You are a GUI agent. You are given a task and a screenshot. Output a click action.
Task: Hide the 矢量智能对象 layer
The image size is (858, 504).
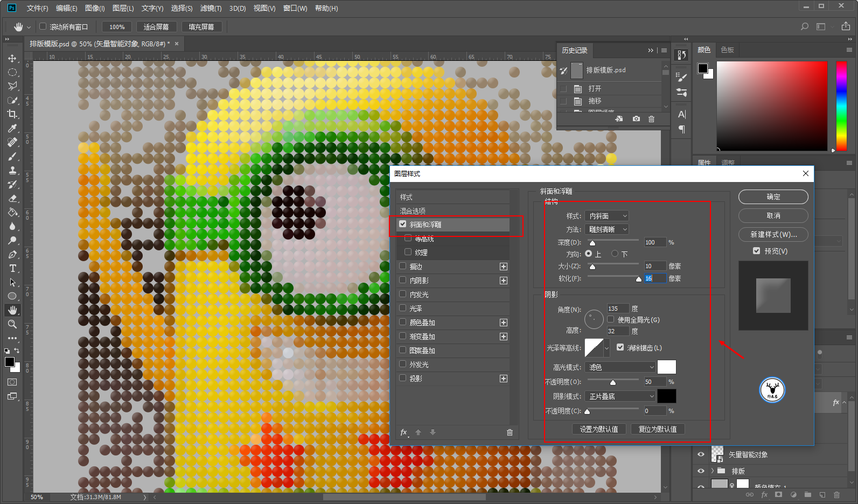click(701, 454)
